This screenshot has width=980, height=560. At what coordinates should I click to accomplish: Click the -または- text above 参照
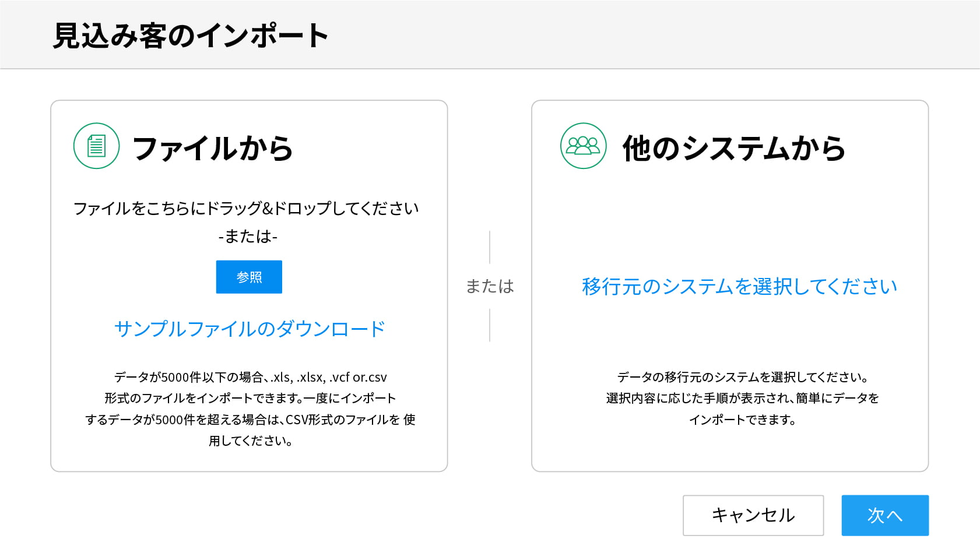[x=248, y=236]
